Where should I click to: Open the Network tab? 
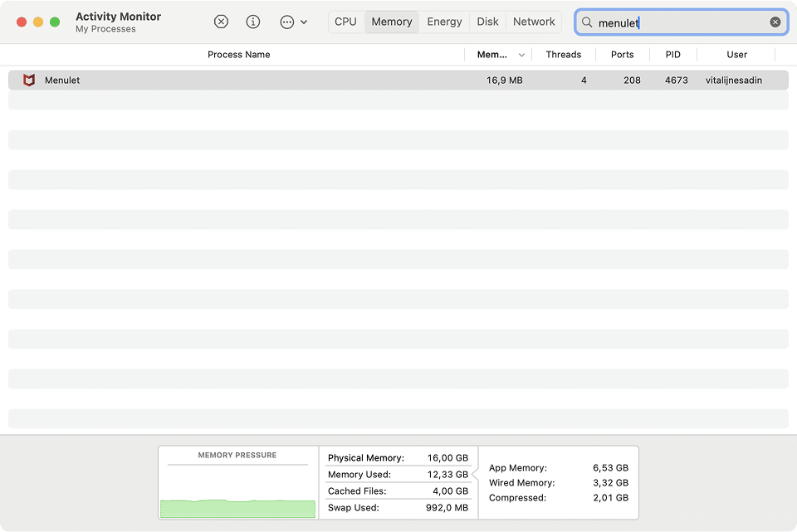534,22
